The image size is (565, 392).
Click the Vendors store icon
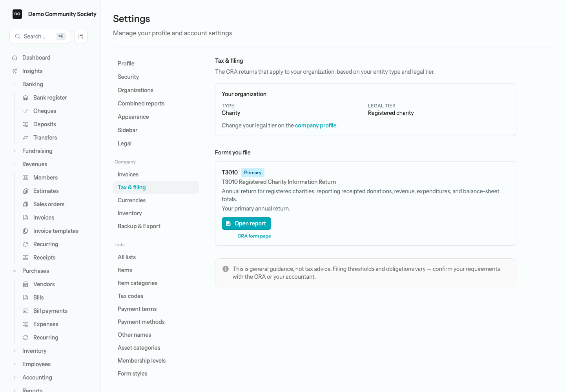point(26,284)
